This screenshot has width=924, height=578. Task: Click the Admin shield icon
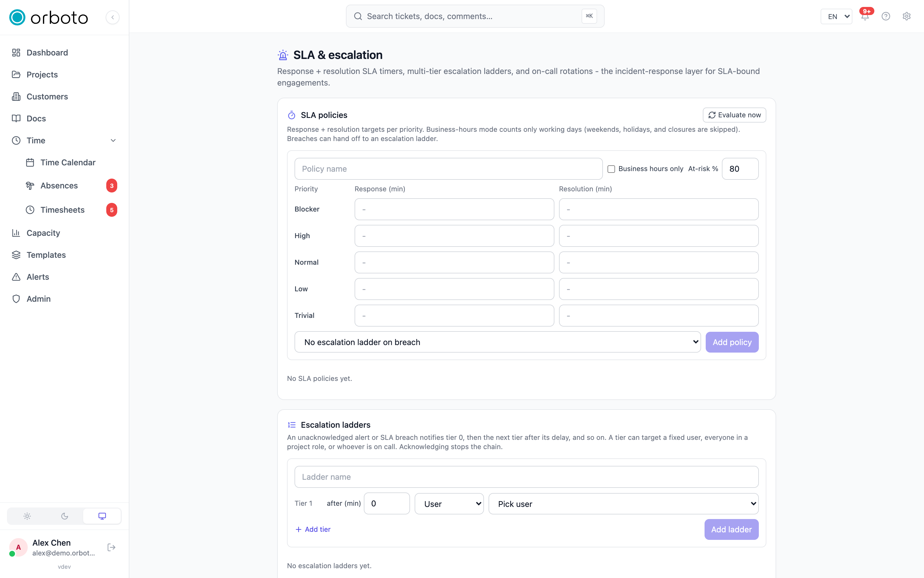pos(16,299)
